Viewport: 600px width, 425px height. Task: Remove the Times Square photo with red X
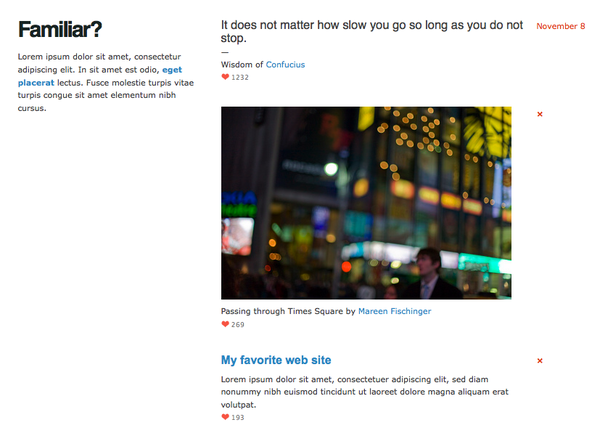click(540, 114)
